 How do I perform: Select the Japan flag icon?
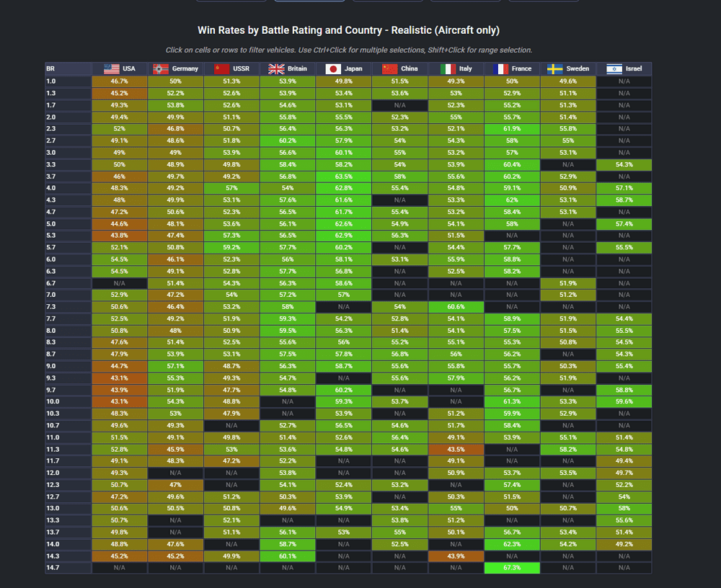[333, 69]
